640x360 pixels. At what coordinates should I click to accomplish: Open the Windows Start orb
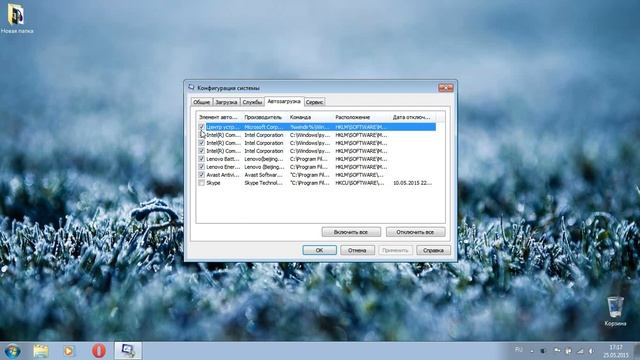point(12,351)
